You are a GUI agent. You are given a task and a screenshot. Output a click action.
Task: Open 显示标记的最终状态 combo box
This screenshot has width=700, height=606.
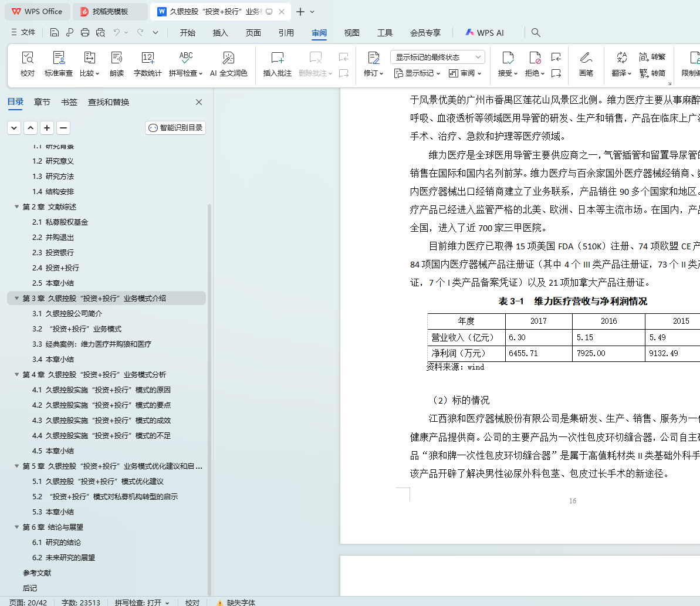pyautogui.click(x=438, y=57)
